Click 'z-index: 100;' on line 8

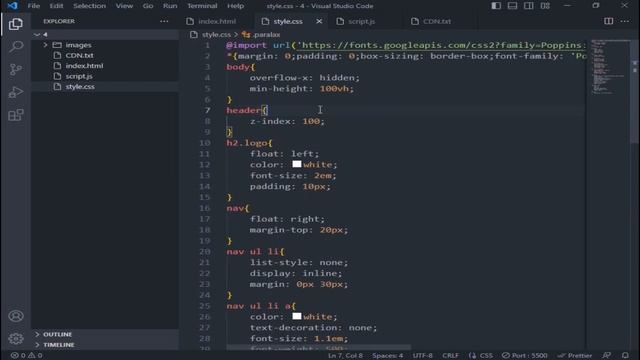click(x=287, y=121)
